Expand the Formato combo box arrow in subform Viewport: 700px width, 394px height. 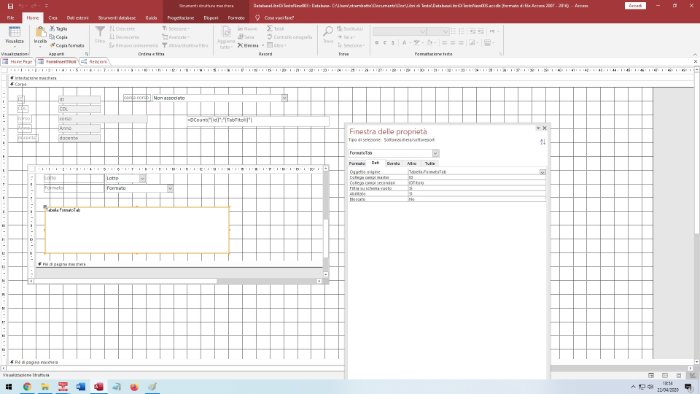pos(170,189)
